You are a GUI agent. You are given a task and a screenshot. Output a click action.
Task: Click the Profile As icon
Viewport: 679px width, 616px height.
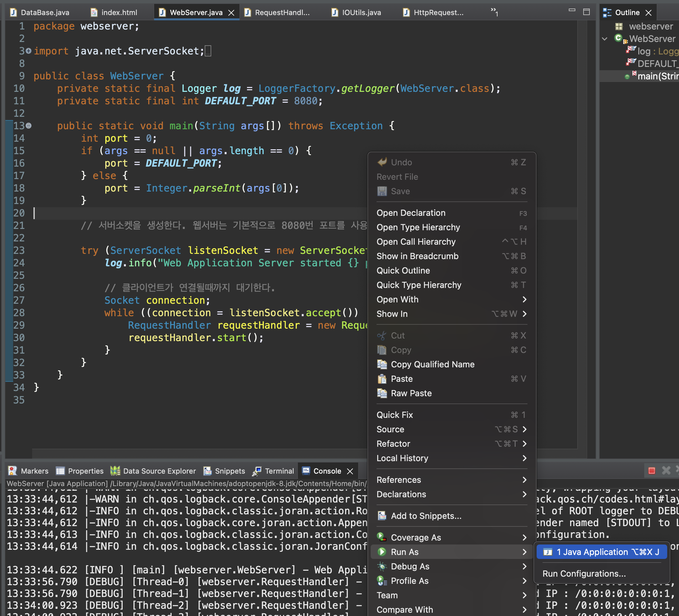[x=382, y=581]
